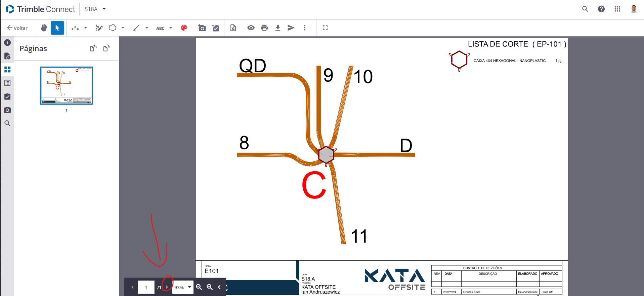Go to the previous page arrow
The width and height of the screenshot is (644, 296).
(132, 287)
